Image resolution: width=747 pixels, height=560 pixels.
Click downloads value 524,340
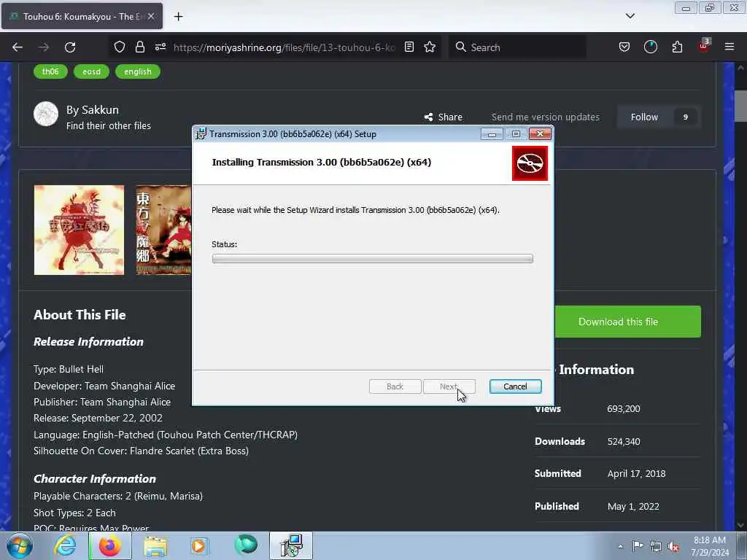coord(624,441)
